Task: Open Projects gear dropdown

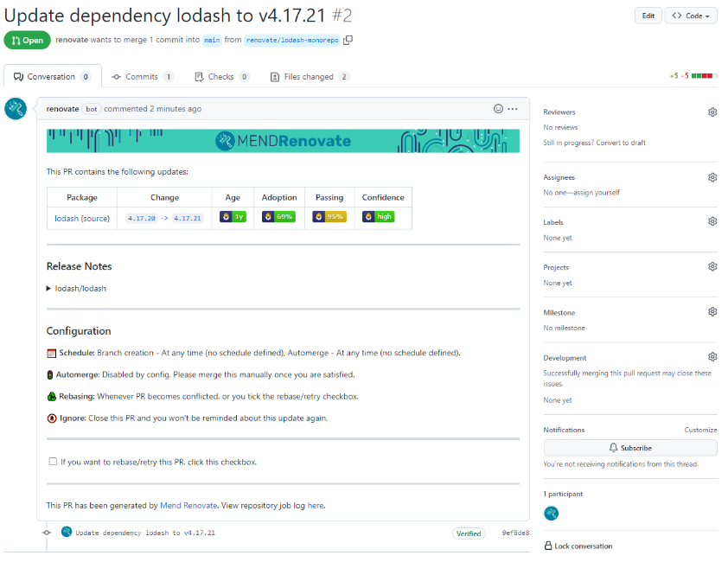Action: (712, 266)
